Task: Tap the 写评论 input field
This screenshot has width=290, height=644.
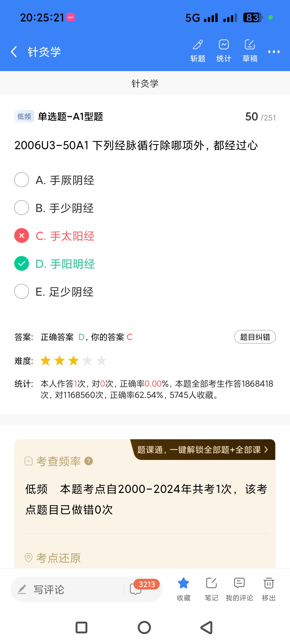Action: pyautogui.click(x=67, y=590)
